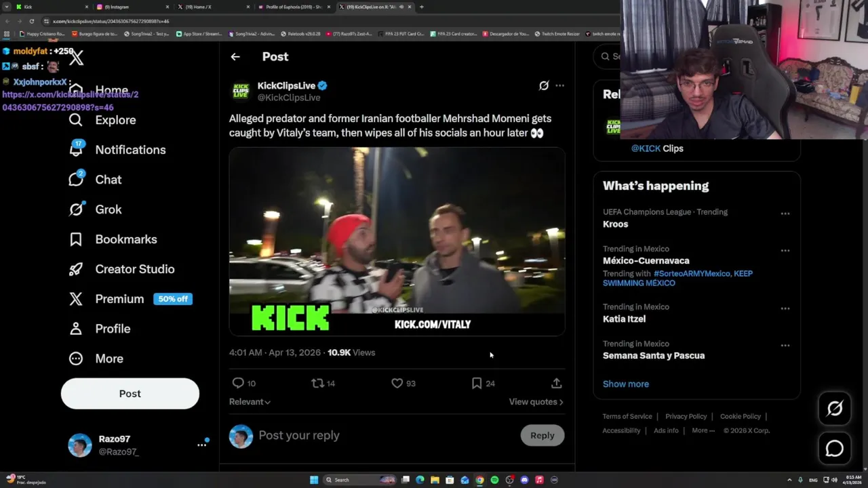Open Spotify from the taskbar

(494, 480)
